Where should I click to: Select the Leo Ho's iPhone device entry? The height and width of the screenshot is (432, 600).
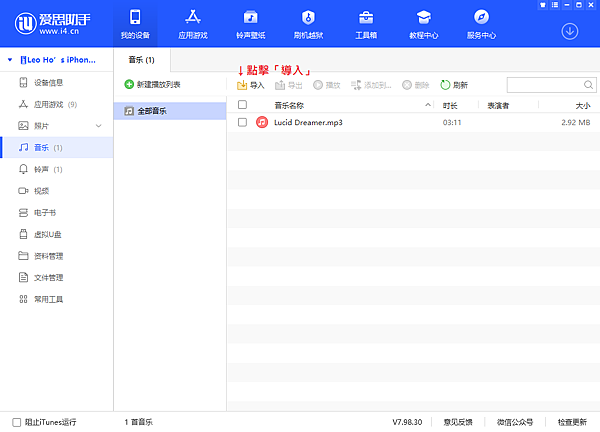(x=58, y=60)
